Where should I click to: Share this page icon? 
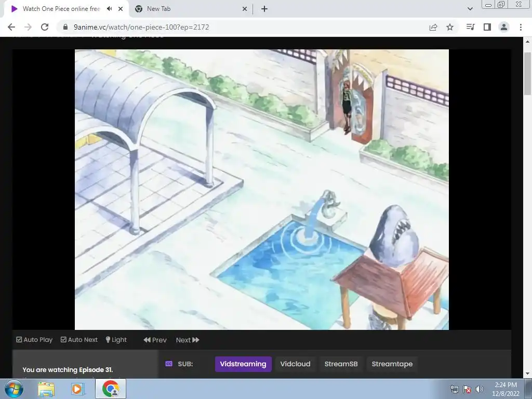[433, 27]
